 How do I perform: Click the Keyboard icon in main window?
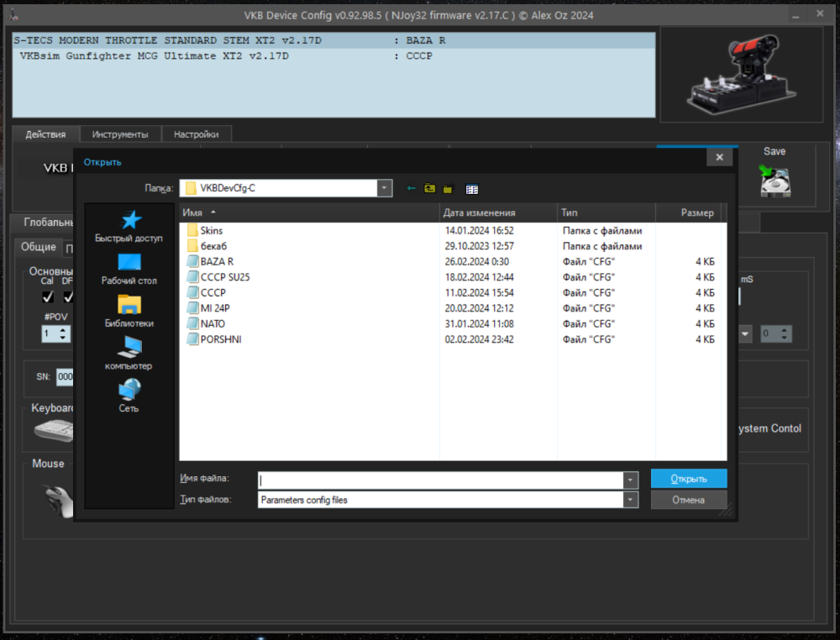tap(54, 431)
